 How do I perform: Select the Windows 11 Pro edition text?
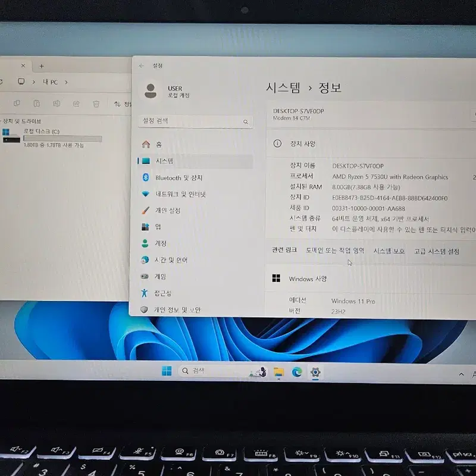pos(353,301)
